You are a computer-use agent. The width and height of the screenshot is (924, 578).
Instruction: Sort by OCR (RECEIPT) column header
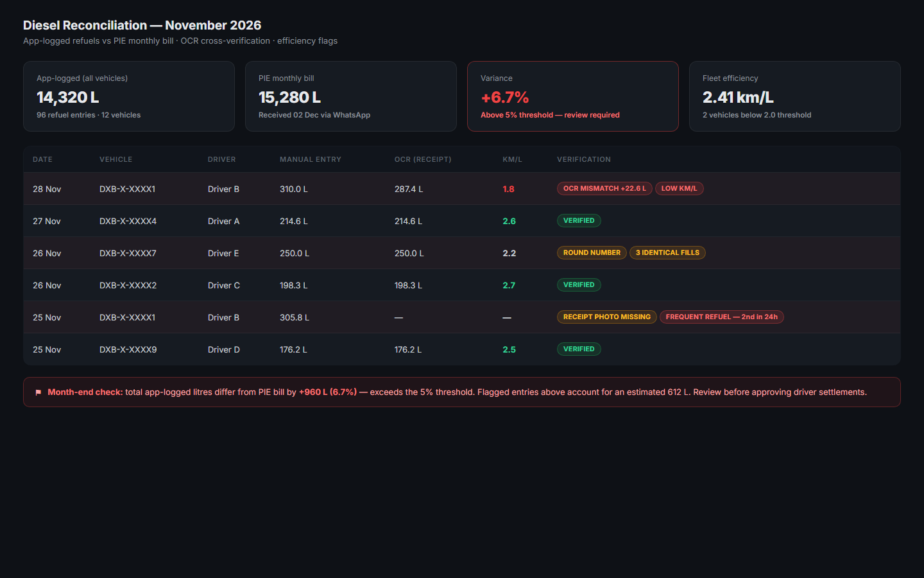423,159
